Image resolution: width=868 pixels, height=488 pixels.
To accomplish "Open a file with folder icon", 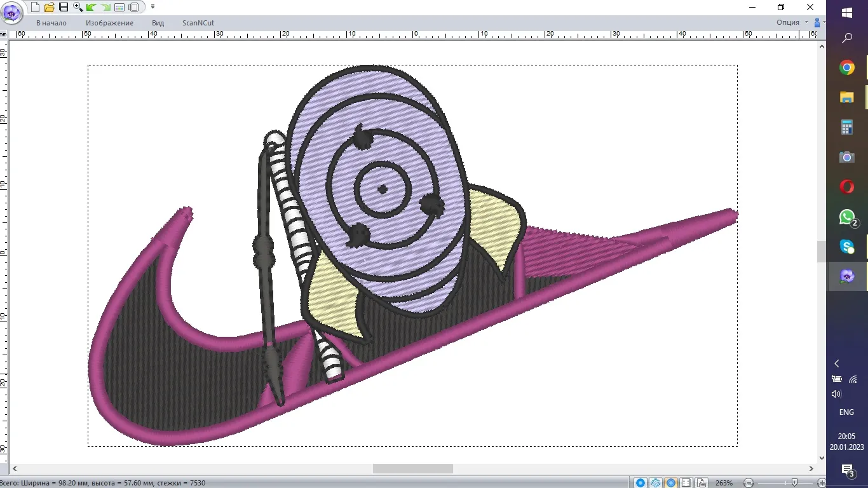I will [49, 7].
